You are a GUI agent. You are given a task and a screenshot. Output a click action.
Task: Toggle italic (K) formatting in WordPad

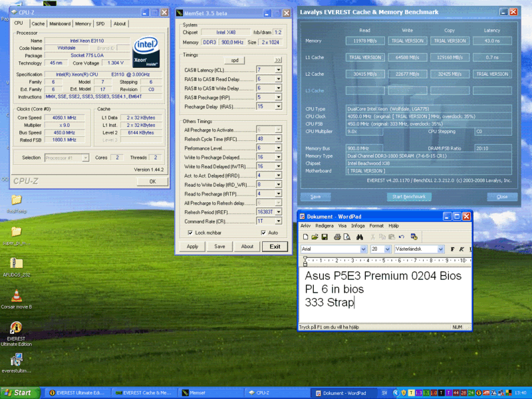click(x=462, y=249)
